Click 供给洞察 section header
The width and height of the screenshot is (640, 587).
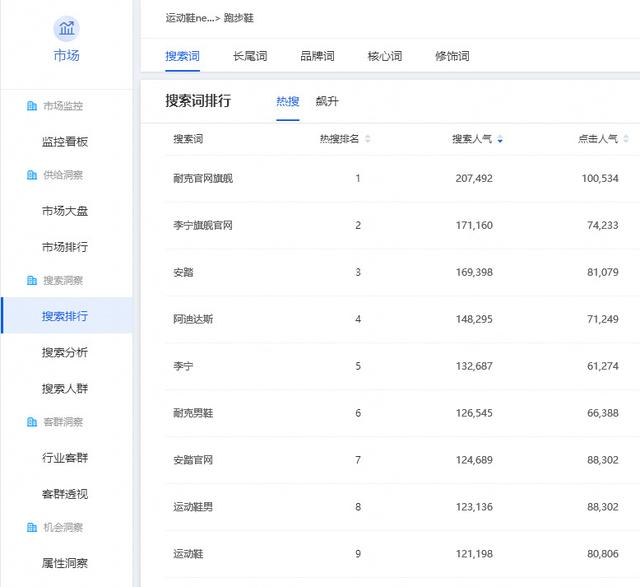pos(63,175)
